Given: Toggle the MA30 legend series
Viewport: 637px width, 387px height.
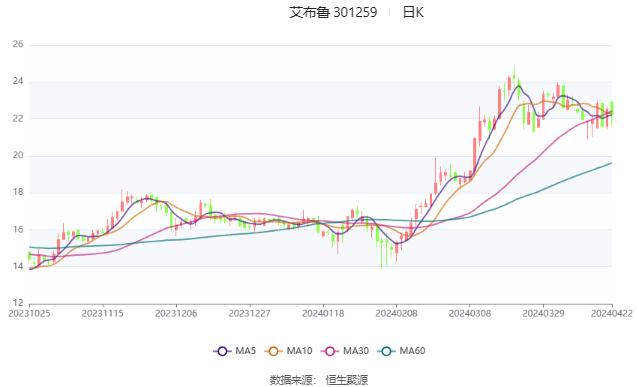Looking at the screenshot, I should click(345, 351).
